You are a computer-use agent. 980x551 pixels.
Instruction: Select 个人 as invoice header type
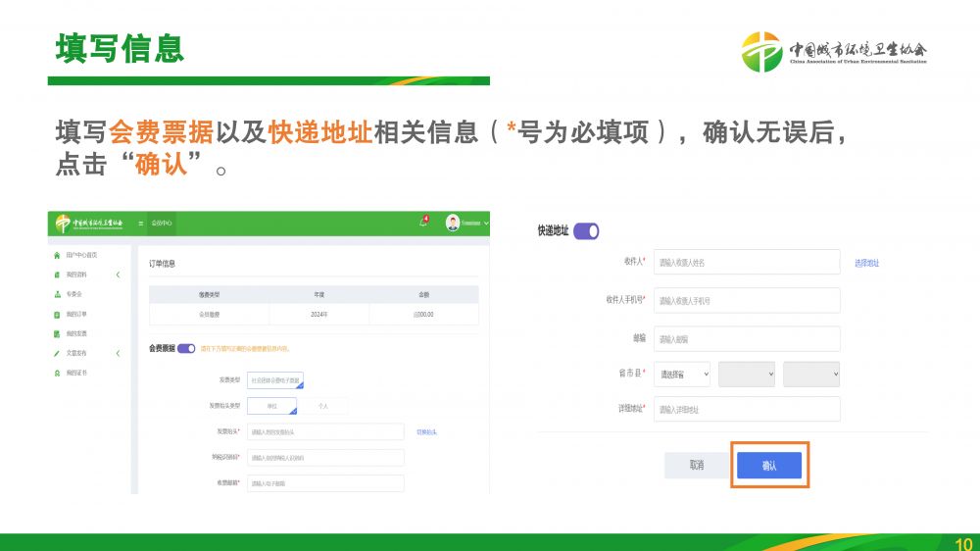coord(323,406)
